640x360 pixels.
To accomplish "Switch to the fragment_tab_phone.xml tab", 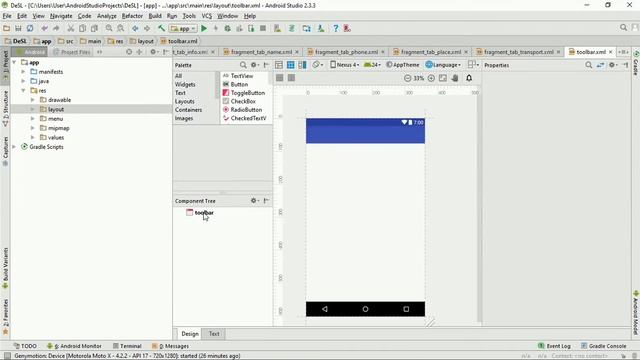I will coord(346,52).
